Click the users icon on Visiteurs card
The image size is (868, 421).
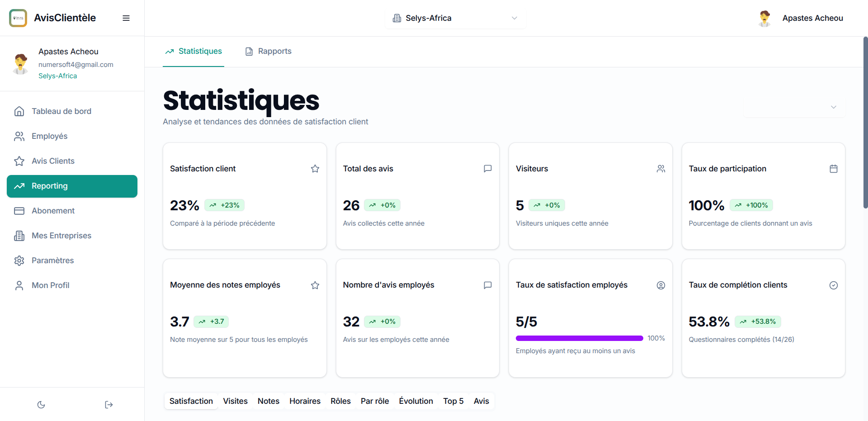coord(661,169)
